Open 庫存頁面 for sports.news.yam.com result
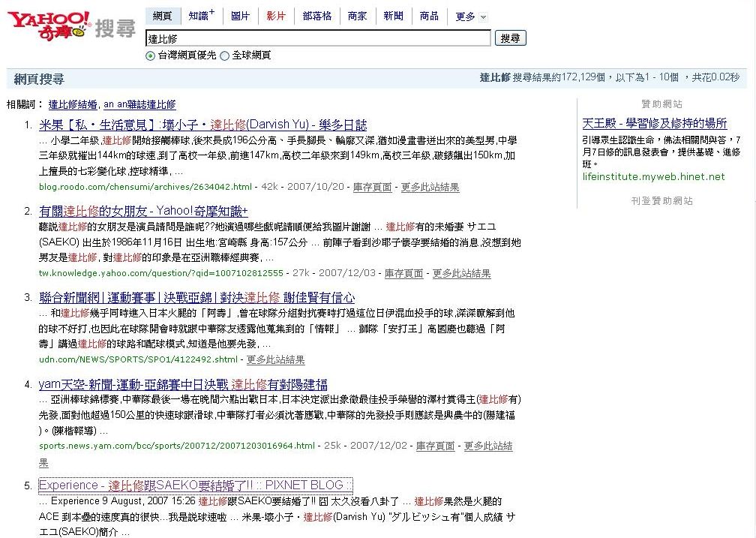Viewport: 756px width, 538px height. (435, 446)
